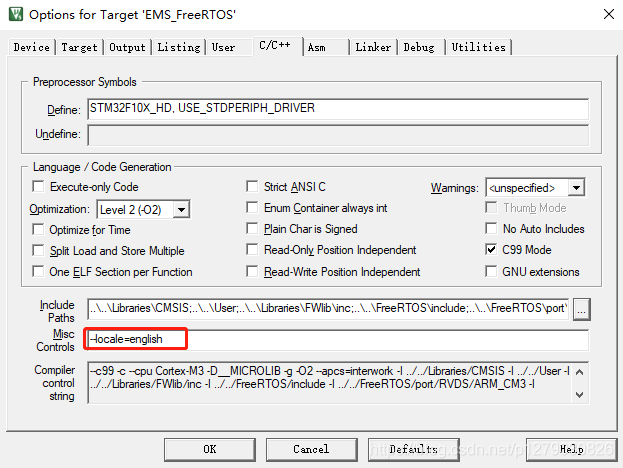Image resolution: width=623 pixels, height=468 pixels.
Task: Confirm settings with the OK button
Action: [x=210, y=449]
